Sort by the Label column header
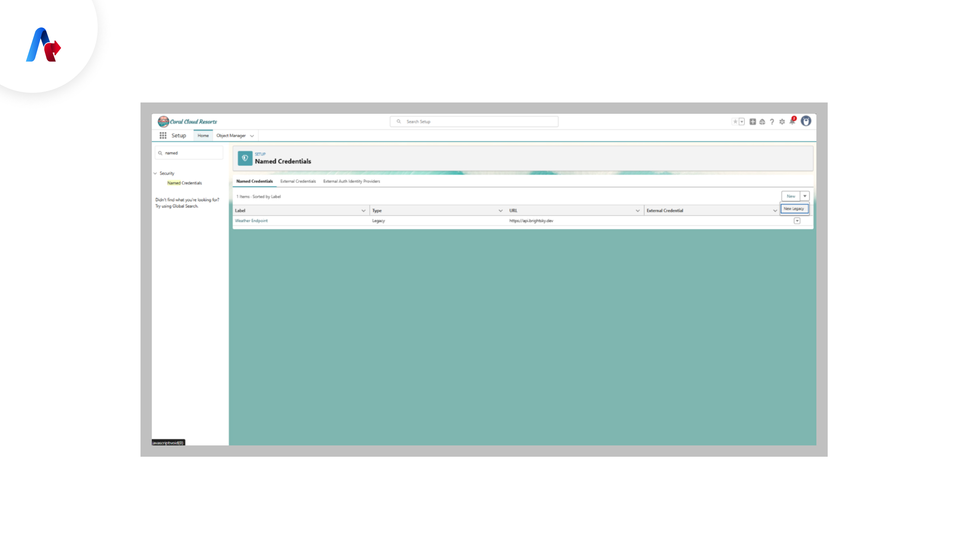 240,211
